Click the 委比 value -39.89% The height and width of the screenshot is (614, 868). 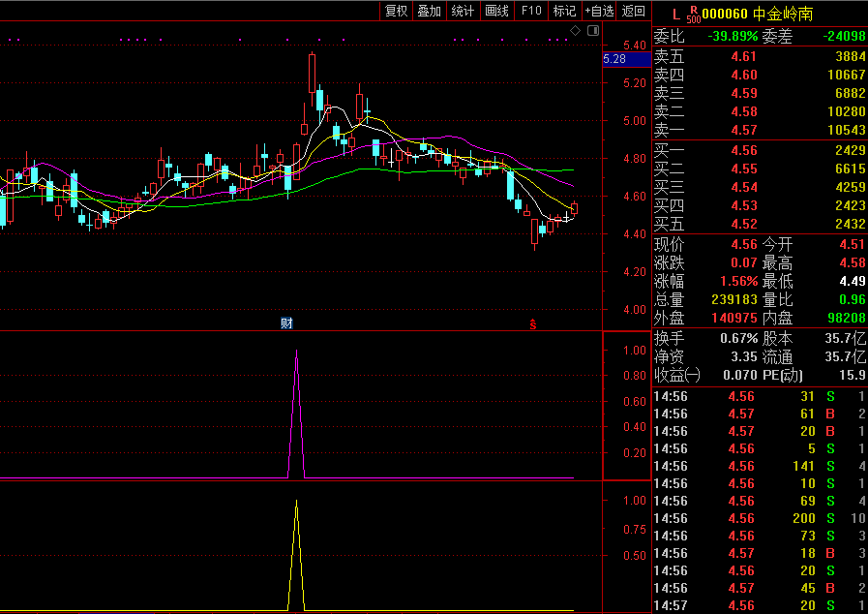[x=733, y=37]
